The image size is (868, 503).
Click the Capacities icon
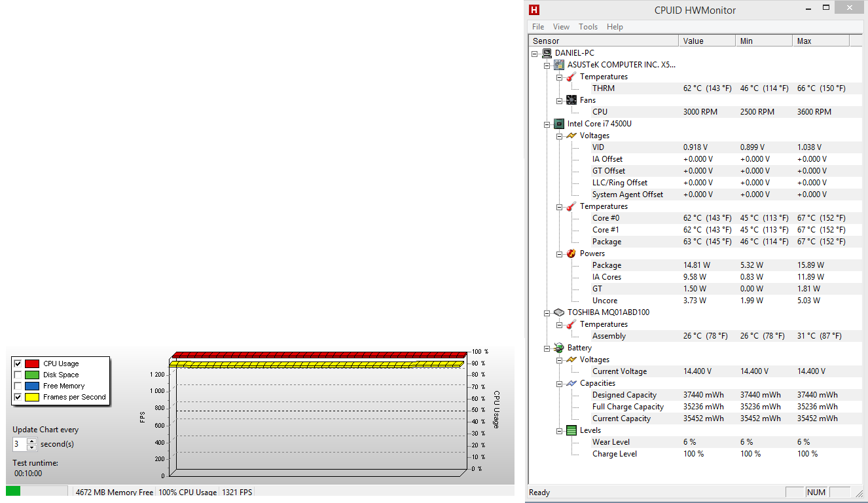coord(571,383)
